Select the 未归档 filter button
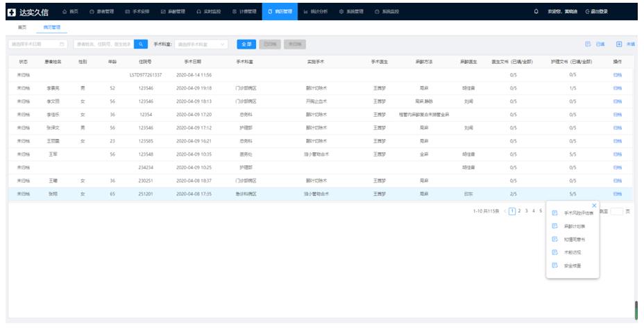Viewport: 644px width, 328px height. point(294,44)
